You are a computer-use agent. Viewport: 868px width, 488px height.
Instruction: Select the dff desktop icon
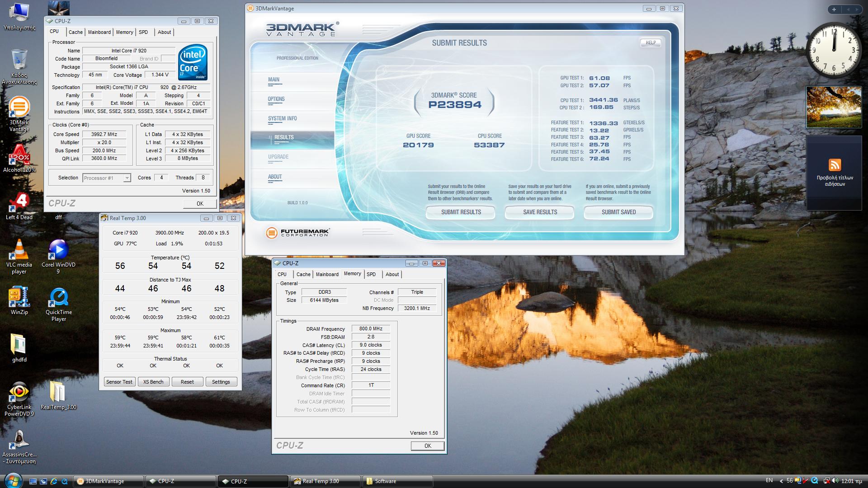pyautogui.click(x=58, y=217)
